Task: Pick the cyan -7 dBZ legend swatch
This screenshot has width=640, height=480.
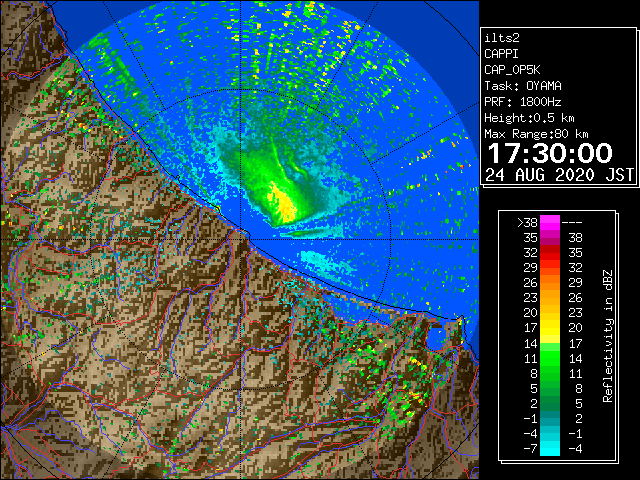Action: (550, 448)
